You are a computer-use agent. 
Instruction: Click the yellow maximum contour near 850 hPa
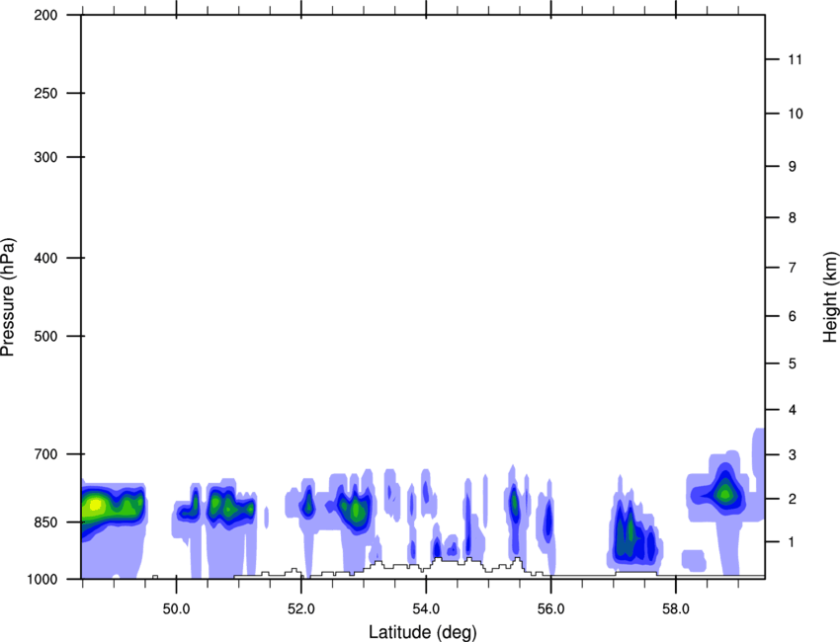point(95,505)
